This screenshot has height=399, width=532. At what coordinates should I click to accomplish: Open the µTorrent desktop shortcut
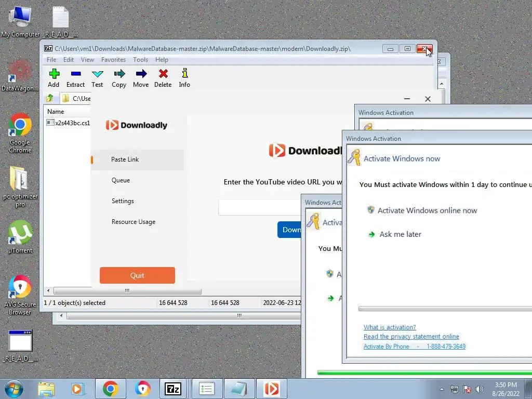point(20,237)
